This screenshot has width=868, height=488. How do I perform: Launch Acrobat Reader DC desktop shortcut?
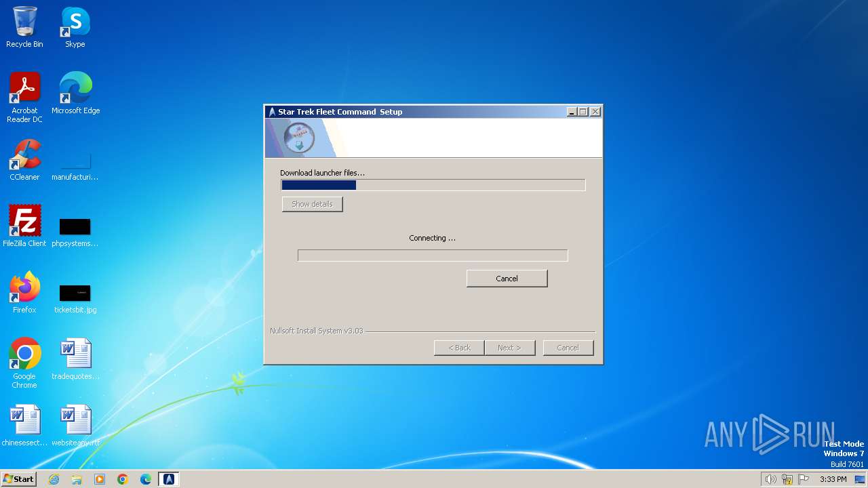click(24, 98)
